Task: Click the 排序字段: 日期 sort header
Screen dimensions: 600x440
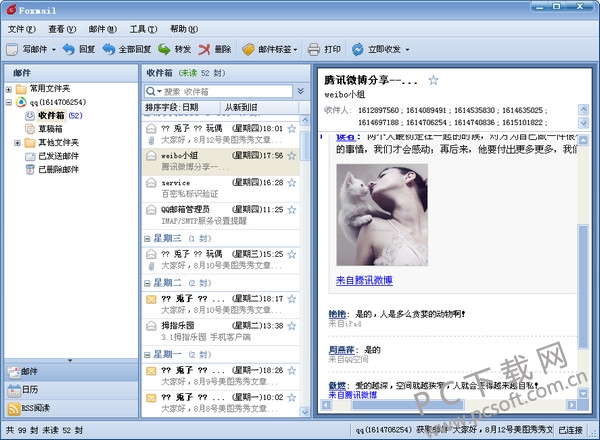Action: tap(181, 108)
